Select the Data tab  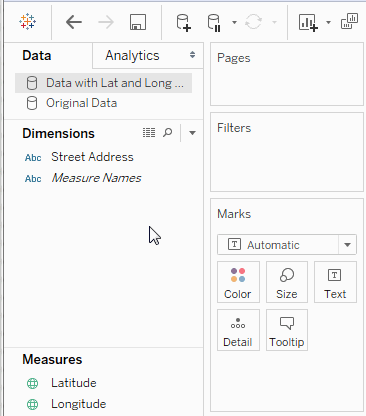[37, 55]
